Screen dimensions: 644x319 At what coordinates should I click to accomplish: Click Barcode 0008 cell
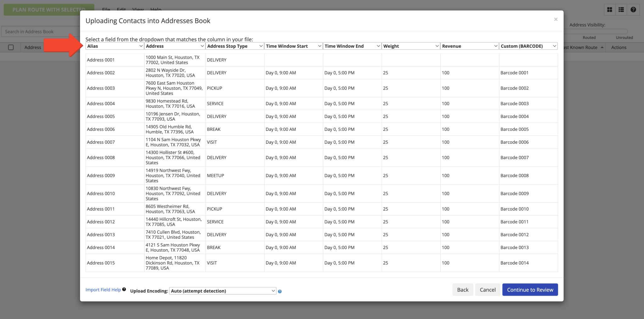528,176
